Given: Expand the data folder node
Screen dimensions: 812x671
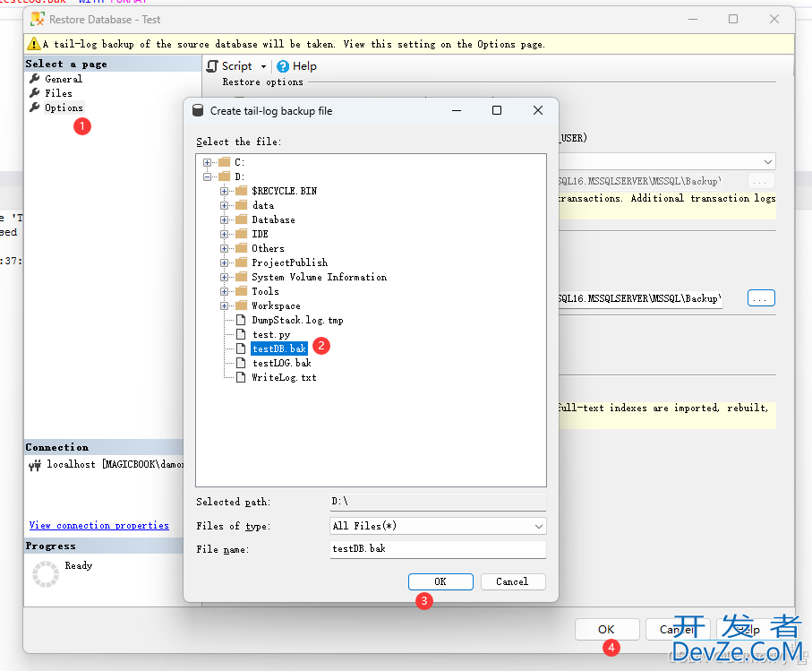Looking at the screenshot, I should [x=224, y=206].
